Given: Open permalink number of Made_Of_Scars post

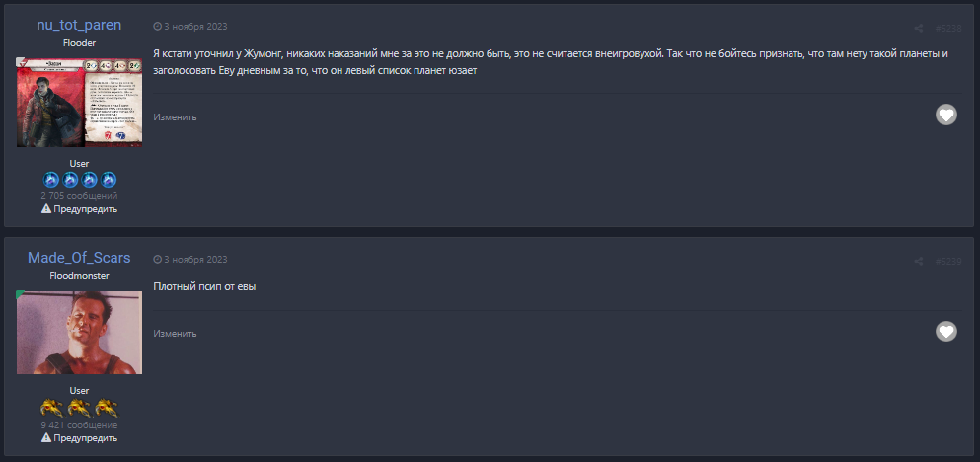Looking at the screenshot, I should [x=947, y=261].
